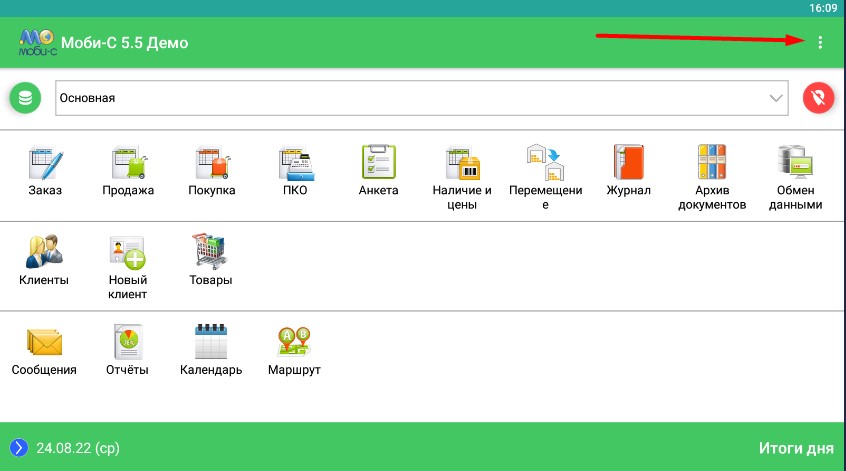Click the green database round button
846x471 pixels.
pos(25,98)
